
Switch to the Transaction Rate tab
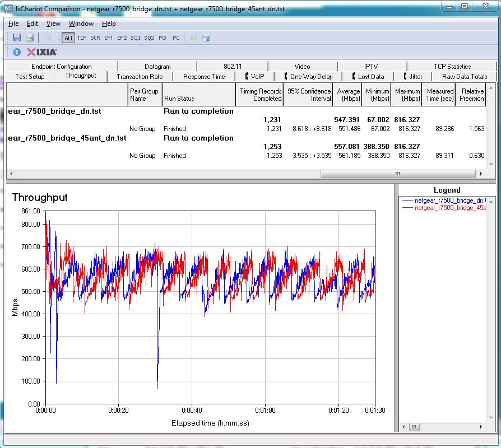[x=140, y=77]
